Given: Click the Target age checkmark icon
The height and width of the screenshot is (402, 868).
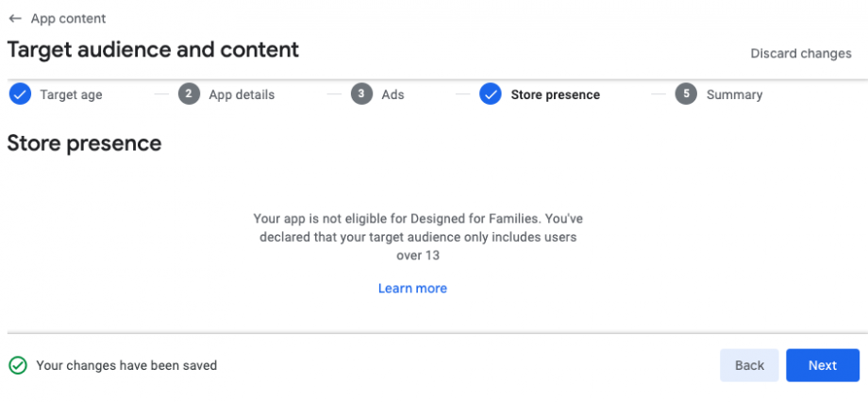Looking at the screenshot, I should click(20, 94).
